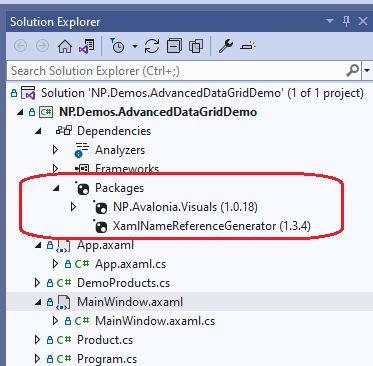
Task: Open the Pending Changes Filter dropdown arrow
Action: point(135,46)
